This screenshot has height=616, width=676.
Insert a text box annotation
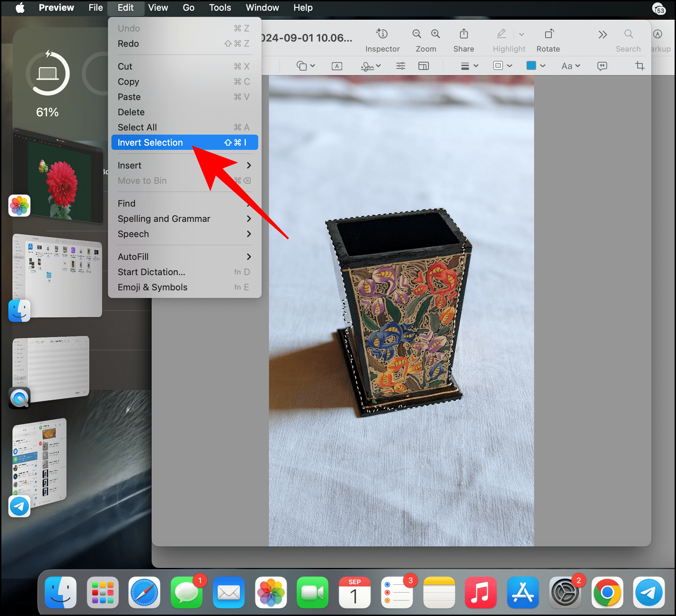click(x=337, y=66)
